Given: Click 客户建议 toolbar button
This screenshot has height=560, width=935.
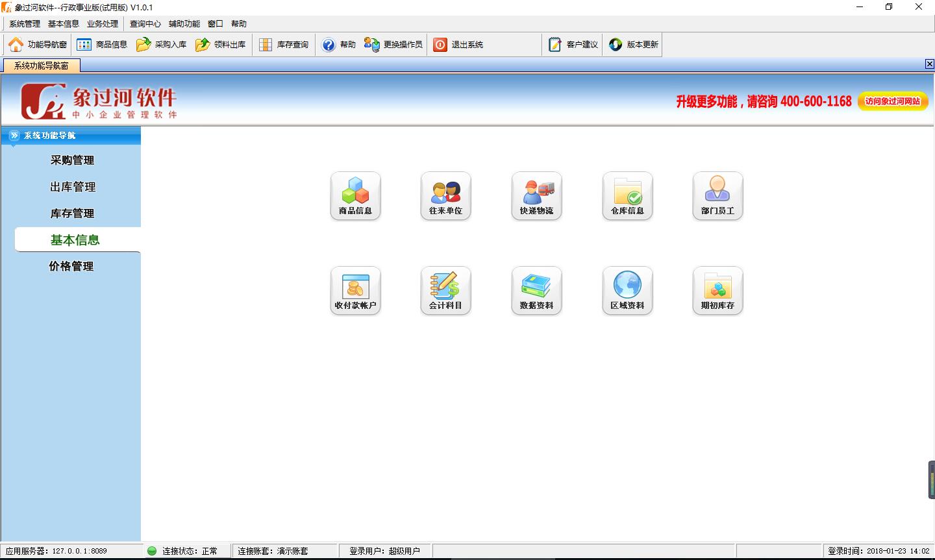Looking at the screenshot, I should [x=573, y=45].
